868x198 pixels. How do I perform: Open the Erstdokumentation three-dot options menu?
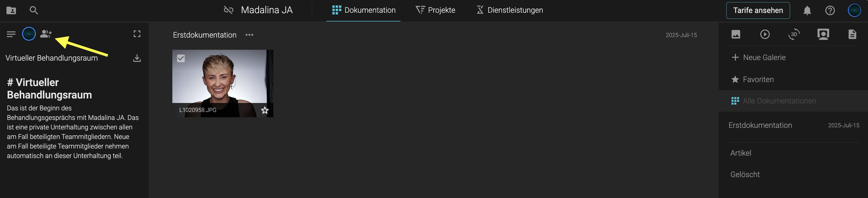249,35
